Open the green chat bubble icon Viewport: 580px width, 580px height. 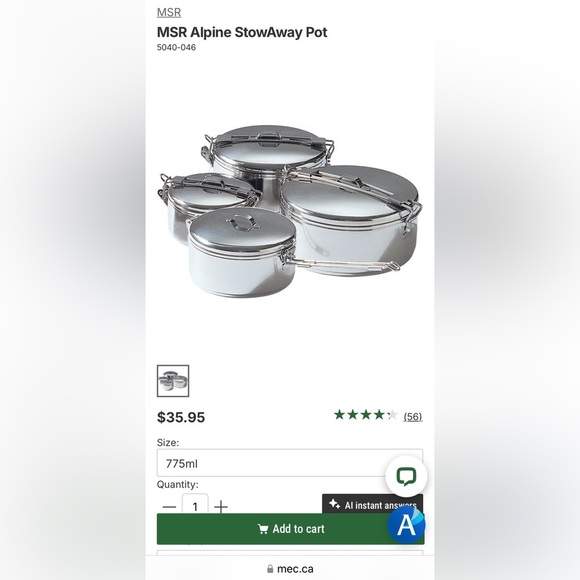[406, 476]
